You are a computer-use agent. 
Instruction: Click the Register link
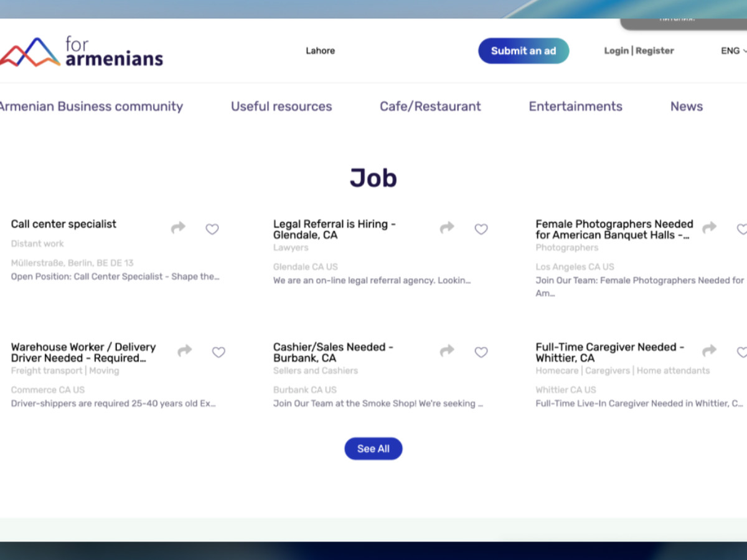click(655, 51)
